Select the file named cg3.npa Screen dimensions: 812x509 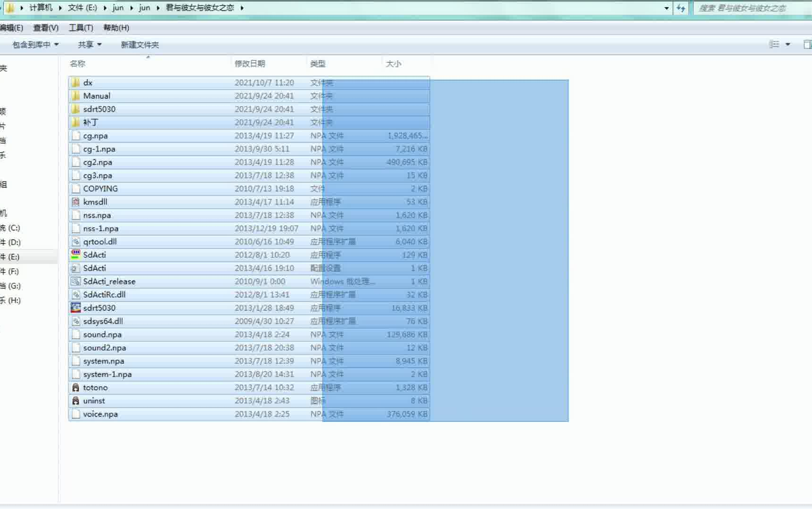pos(98,175)
